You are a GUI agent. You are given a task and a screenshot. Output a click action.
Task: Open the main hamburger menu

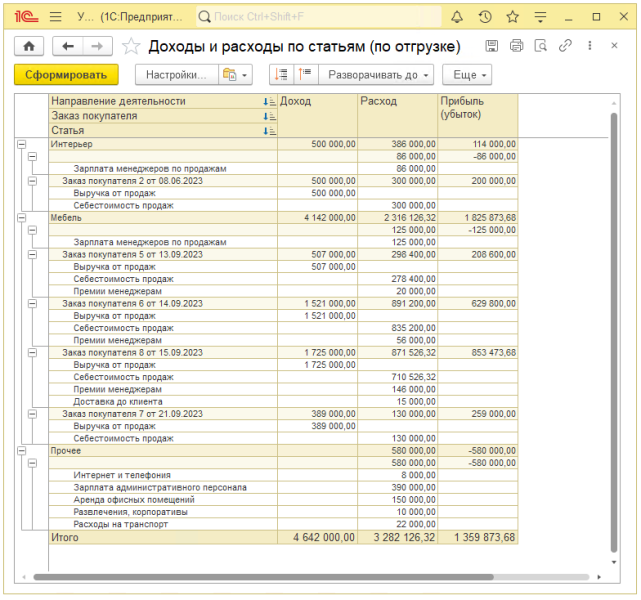tap(55, 17)
